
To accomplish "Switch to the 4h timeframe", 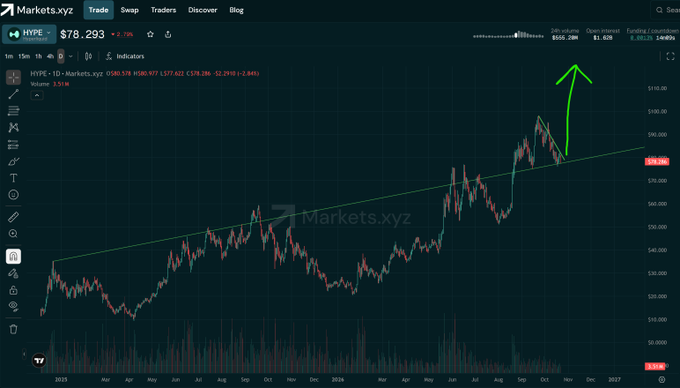I will coord(50,56).
